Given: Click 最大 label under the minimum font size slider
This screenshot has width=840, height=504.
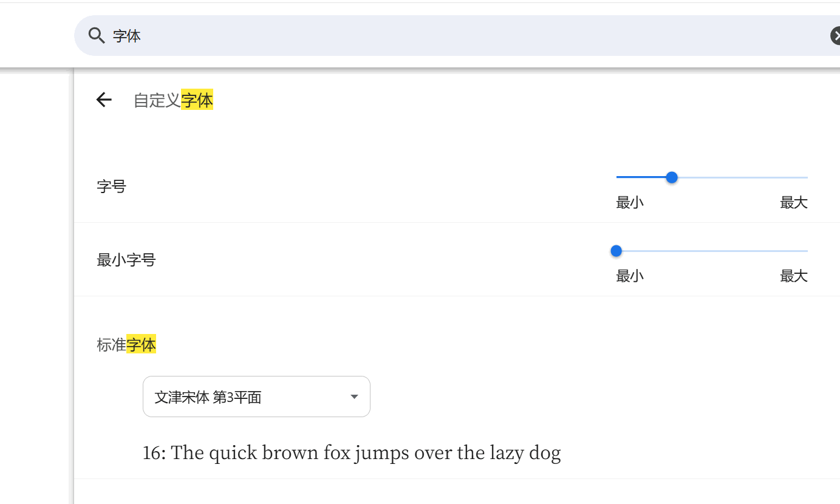Looking at the screenshot, I should click(x=793, y=276).
